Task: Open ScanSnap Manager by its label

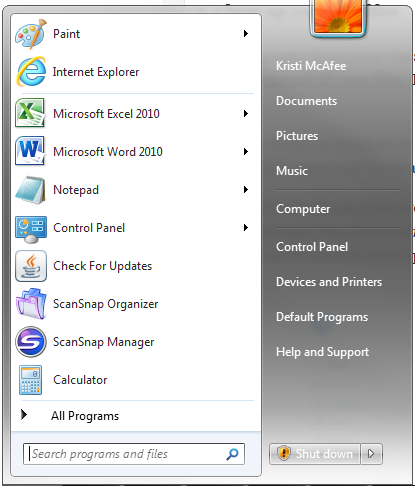Action: click(104, 342)
